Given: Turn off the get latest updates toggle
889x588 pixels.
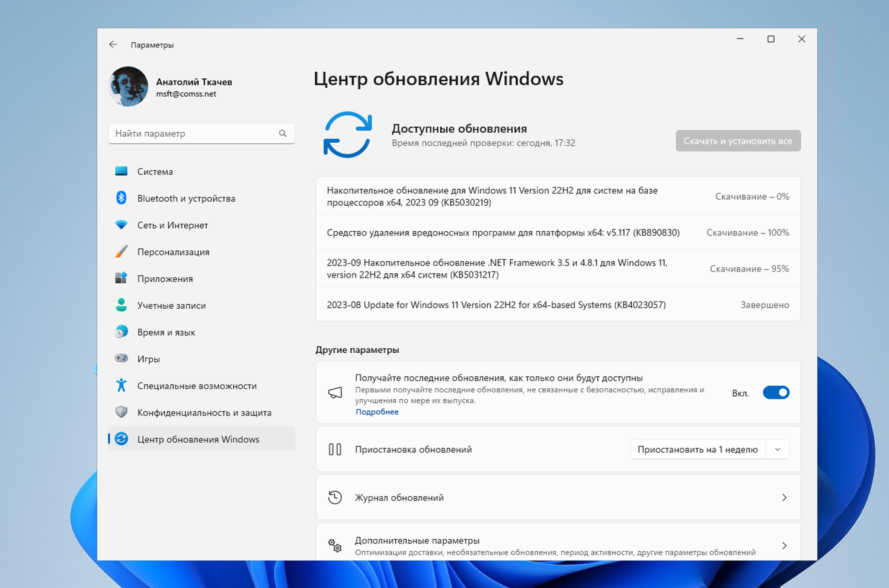Looking at the screenshot, I should click(776, 392).
